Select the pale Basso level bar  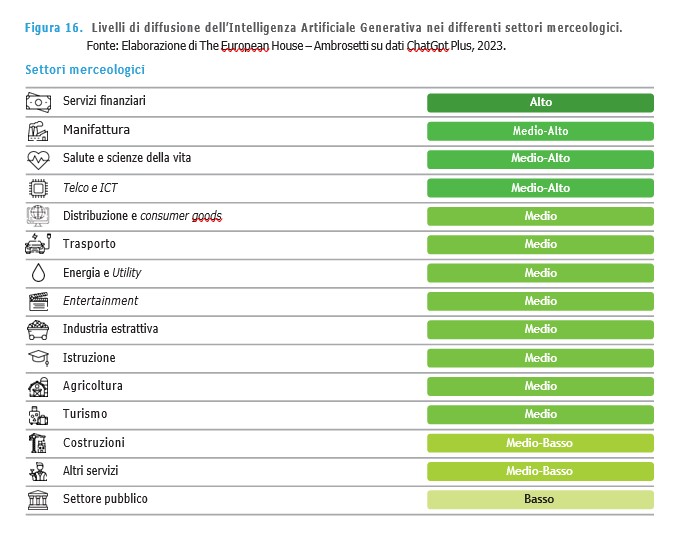tap(540, 499)
